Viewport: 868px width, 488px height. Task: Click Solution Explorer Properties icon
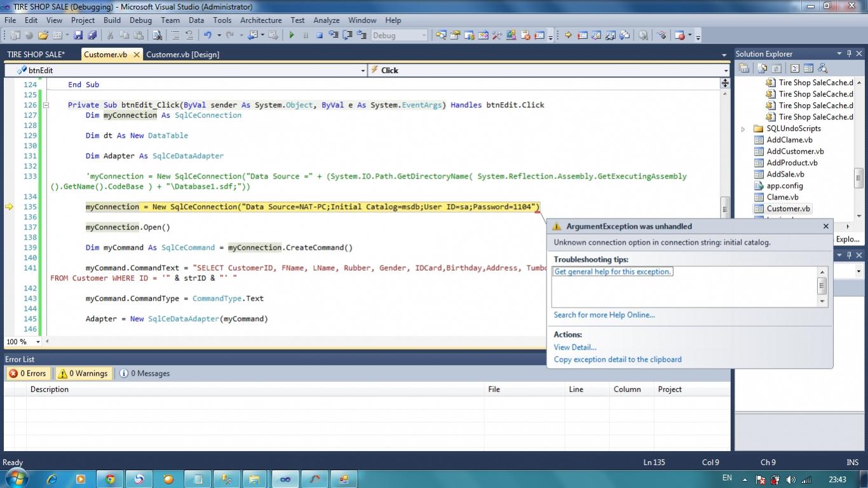tap(743, 68)
